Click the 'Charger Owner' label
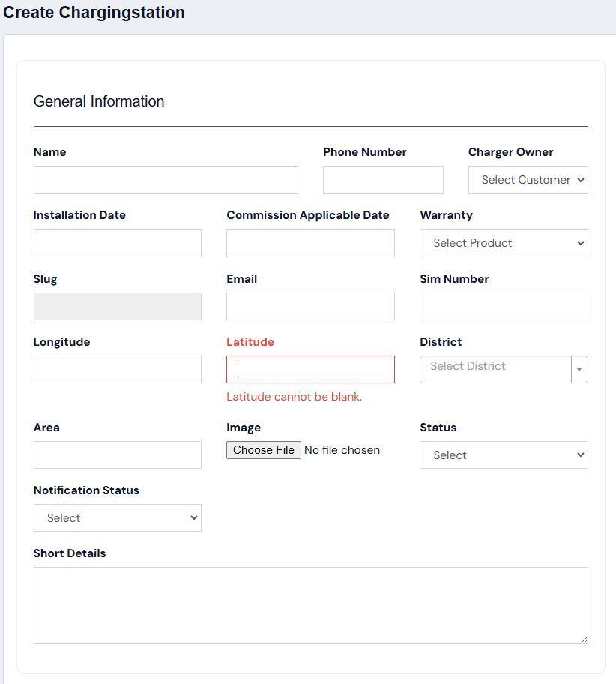 click(x=510, y=152)
